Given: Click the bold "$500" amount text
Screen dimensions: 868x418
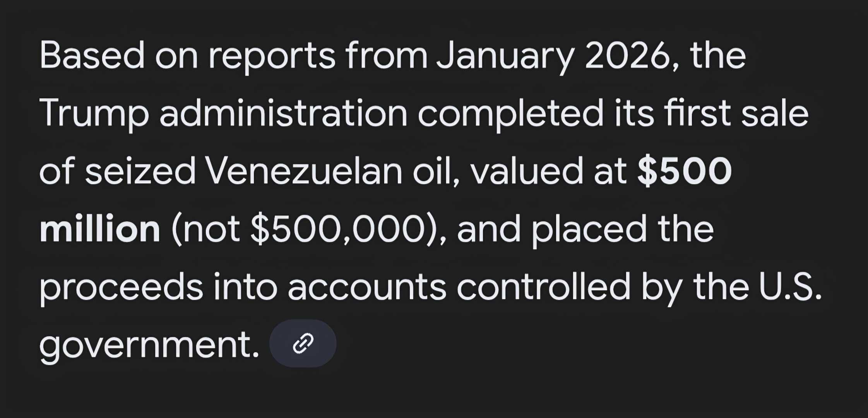Looking at the screenshot, I should pos(685,171).
